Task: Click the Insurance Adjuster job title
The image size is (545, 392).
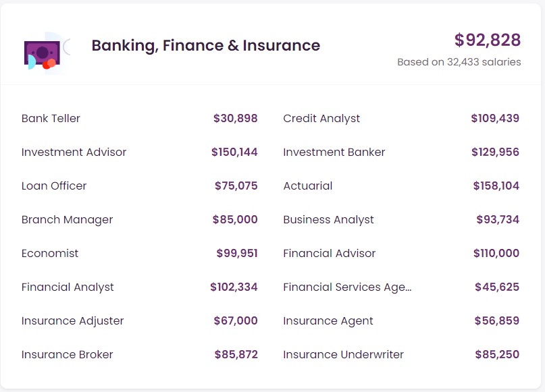Action: click(x=72, y=321)
